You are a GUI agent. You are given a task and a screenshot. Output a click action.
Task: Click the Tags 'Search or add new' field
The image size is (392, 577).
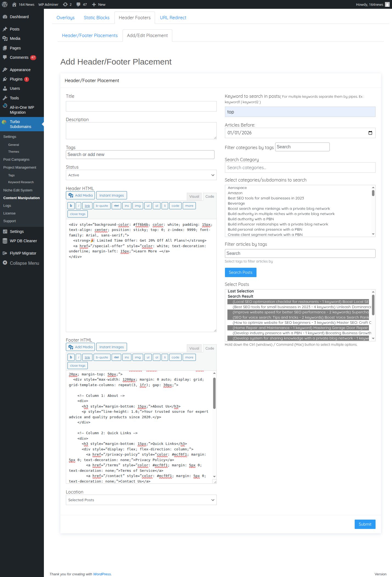coord(140,155)
